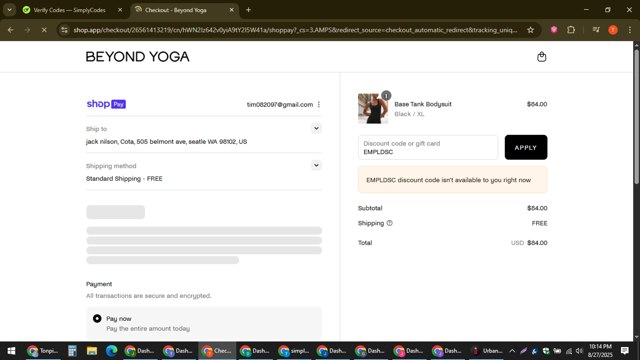Click the page vertical scrollbar
The height and width of the screenshot is (360, 640).
(x=636, y=116)
